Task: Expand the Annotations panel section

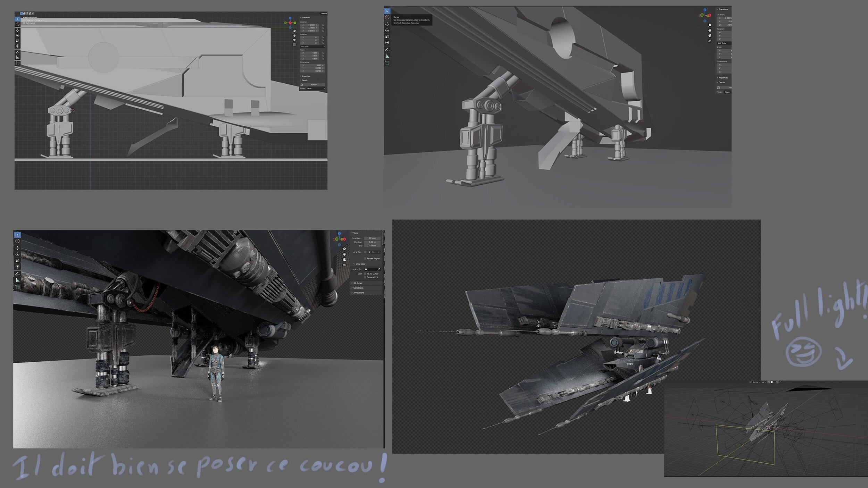Action: (358, 293)
